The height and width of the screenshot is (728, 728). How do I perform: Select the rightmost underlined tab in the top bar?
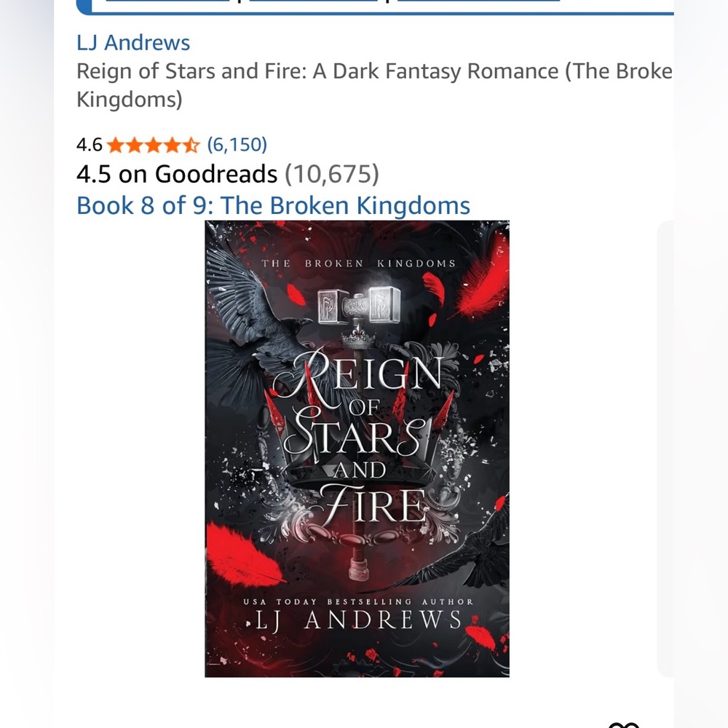click(x=479, y=1)
